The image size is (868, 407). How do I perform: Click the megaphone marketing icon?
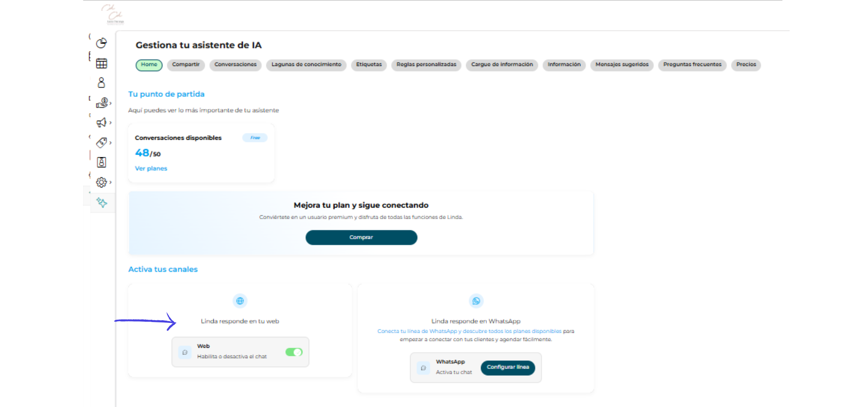pyautogui.click(x=101, y=123)
